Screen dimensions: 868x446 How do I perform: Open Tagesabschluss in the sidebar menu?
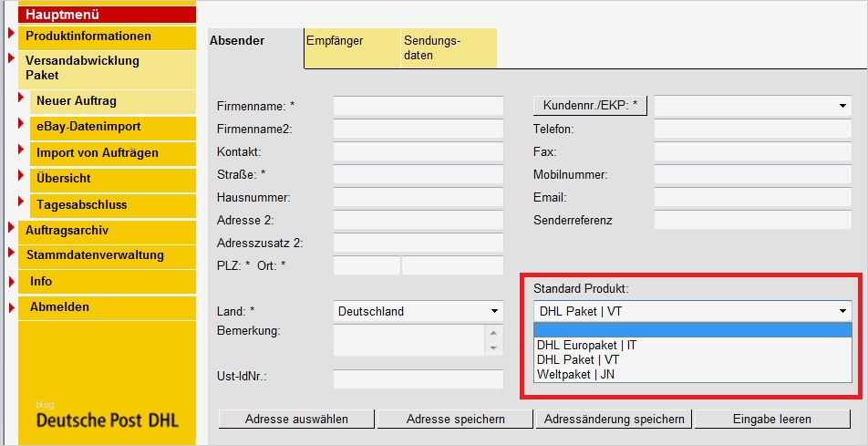click(81, 204)
